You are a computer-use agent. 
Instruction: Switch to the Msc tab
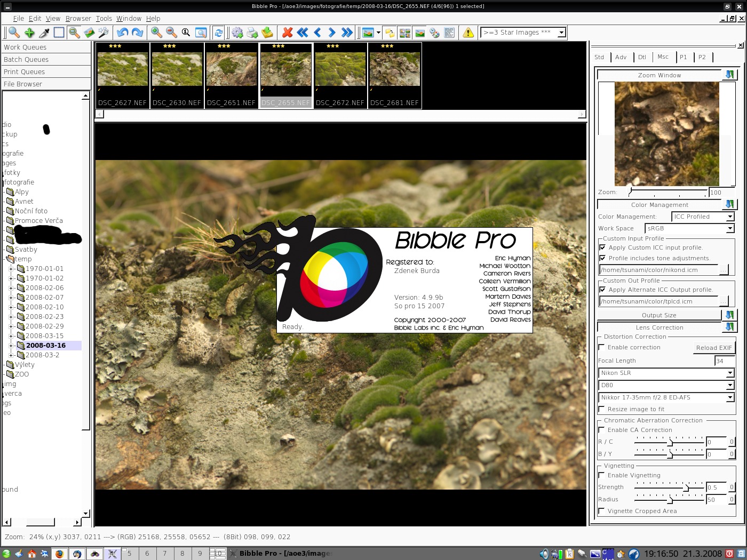click(663, 57)
